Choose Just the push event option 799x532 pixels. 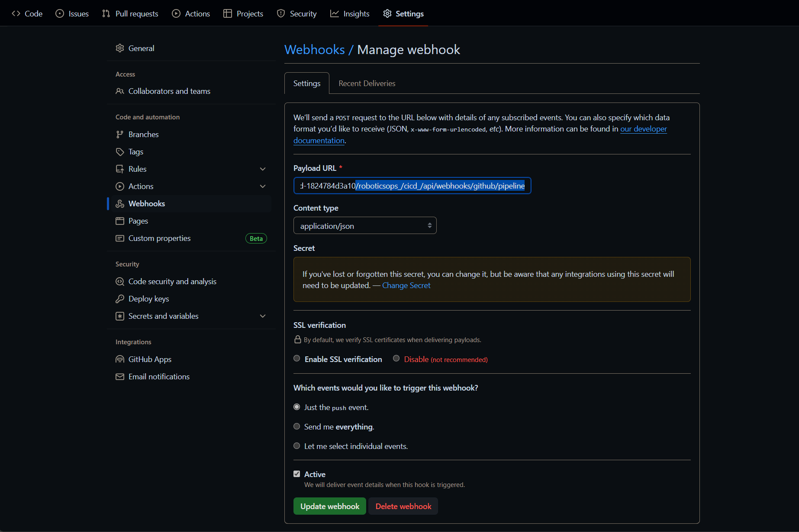pos(297,407)
